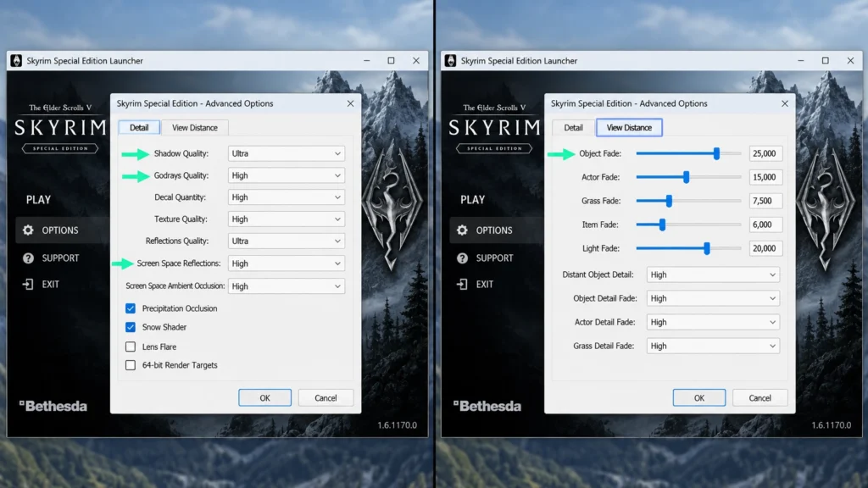Uncheck the Precipitation Occlusion checkbox

130,308
